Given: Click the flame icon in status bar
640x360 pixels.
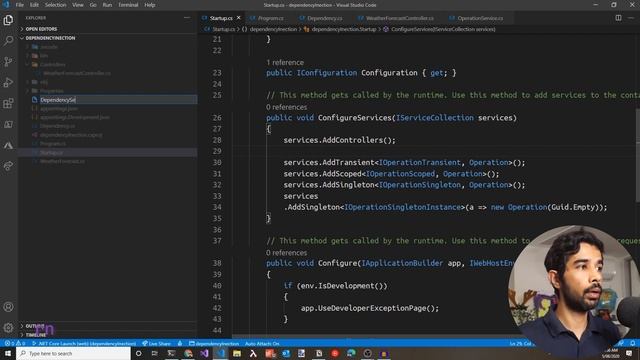Looking at the screenshot, I should (x=180, y=343).
